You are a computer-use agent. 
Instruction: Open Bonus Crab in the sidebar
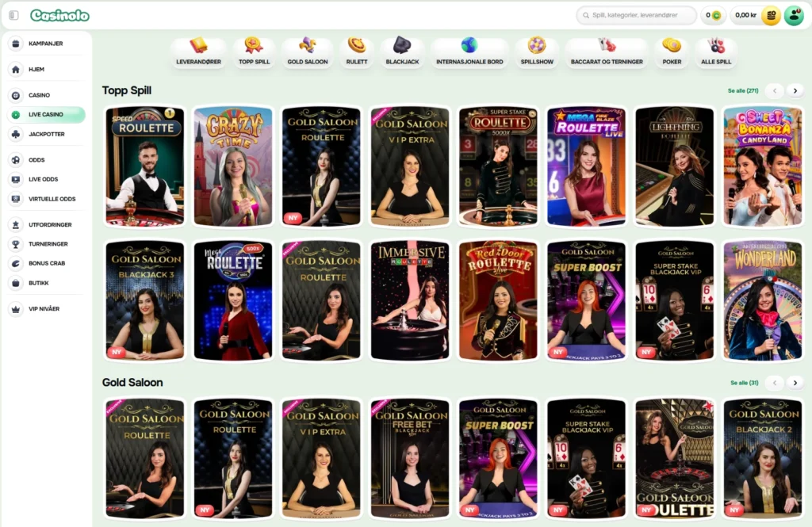[x=46, y=263]
